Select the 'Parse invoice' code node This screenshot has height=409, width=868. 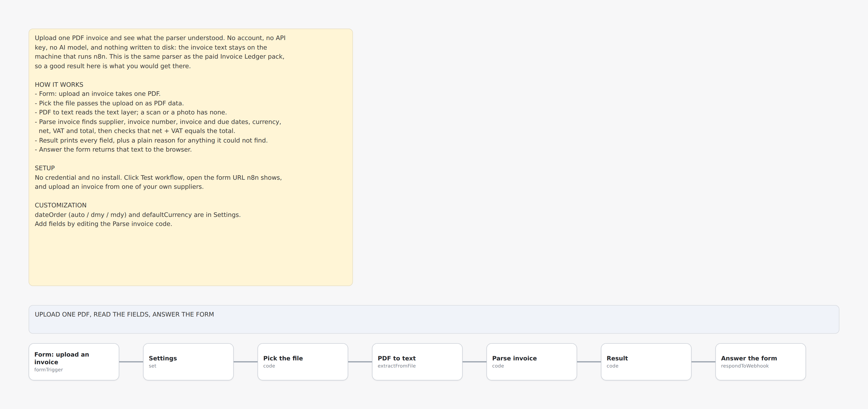coord(532,362)
